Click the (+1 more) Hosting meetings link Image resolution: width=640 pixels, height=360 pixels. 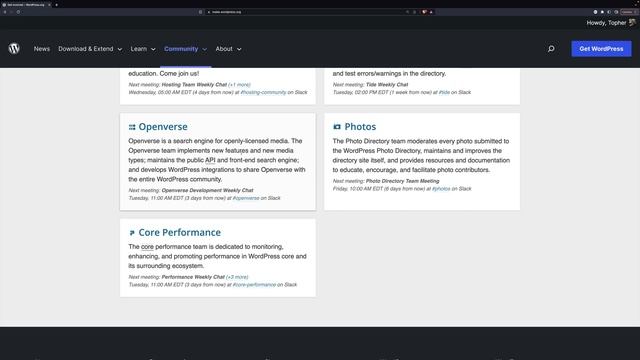239,84
